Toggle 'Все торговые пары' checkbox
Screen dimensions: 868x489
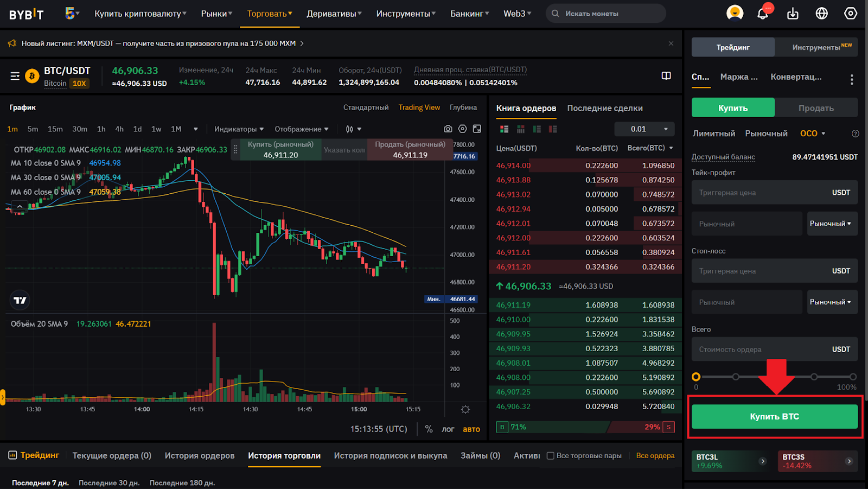click(x=551, y=456)
